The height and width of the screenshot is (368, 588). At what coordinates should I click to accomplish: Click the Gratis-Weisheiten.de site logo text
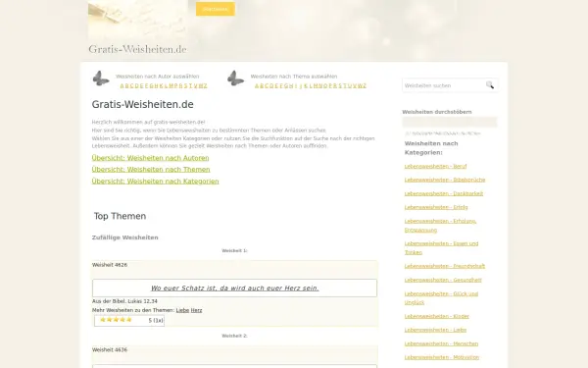pyautogui.click(x=137, y=49)
